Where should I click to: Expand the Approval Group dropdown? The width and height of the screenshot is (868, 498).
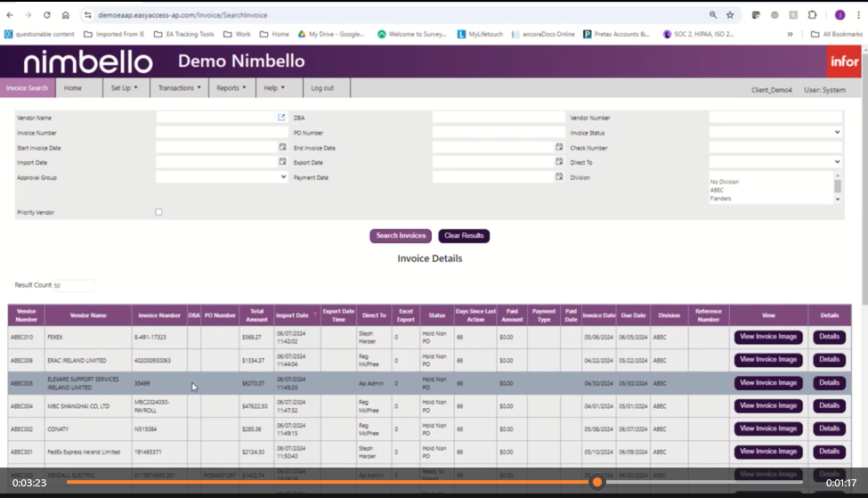click(222, 176)
